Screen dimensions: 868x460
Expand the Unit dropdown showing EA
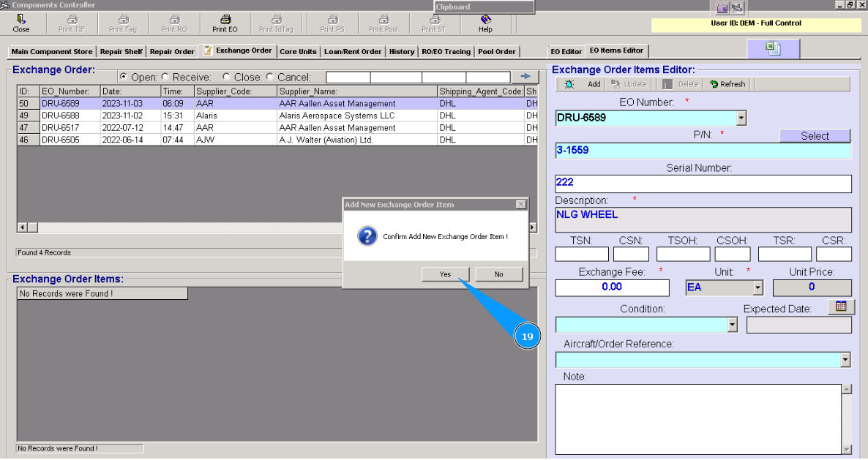point(757,288)
